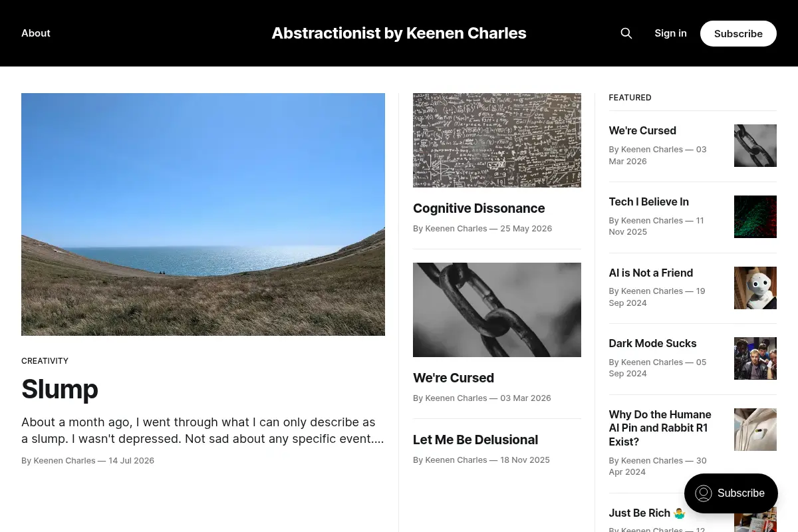The width and height of the screenshot is (798, 532).
Task: Click the red-green abstract thumbnail in Featured
Action: 755,217
